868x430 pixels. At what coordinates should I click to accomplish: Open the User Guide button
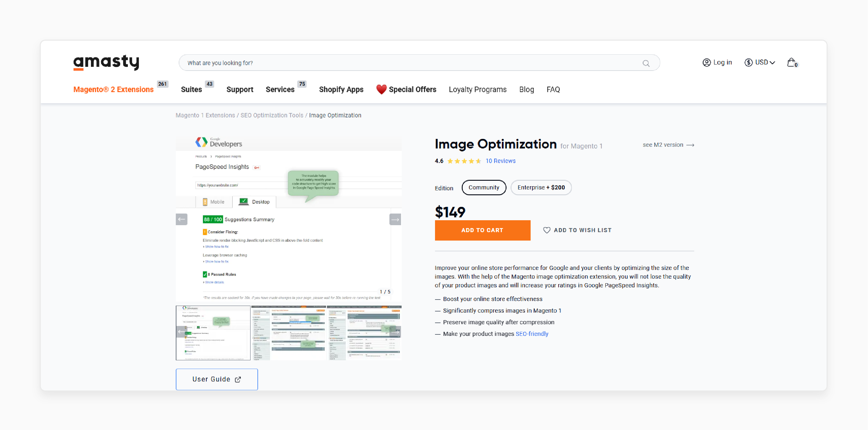point(217,379)
